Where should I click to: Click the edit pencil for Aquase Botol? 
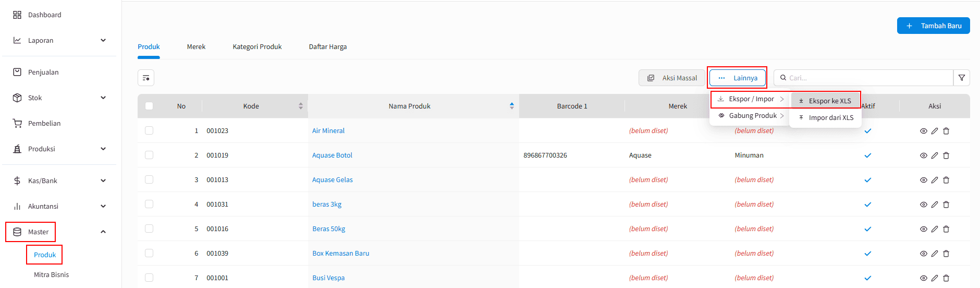(x=935, y=155)
